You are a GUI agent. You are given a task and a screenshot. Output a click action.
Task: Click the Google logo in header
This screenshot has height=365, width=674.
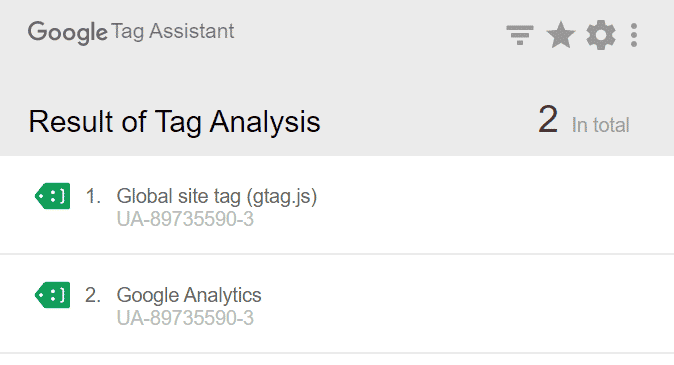pos(67,33)
